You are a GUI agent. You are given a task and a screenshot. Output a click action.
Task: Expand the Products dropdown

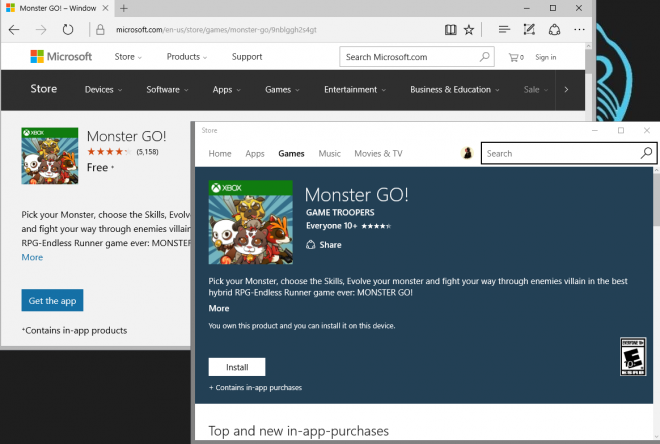click(x=187, y=57)
